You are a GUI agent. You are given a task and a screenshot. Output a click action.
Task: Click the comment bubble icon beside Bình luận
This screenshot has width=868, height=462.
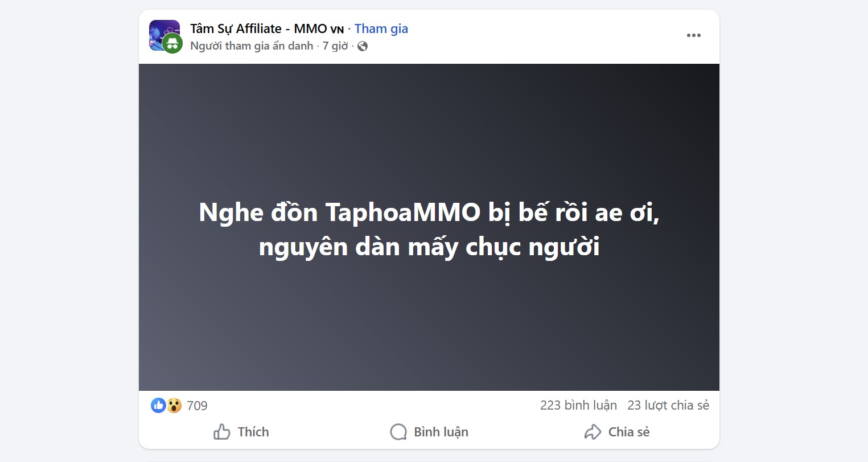(398, 432)
